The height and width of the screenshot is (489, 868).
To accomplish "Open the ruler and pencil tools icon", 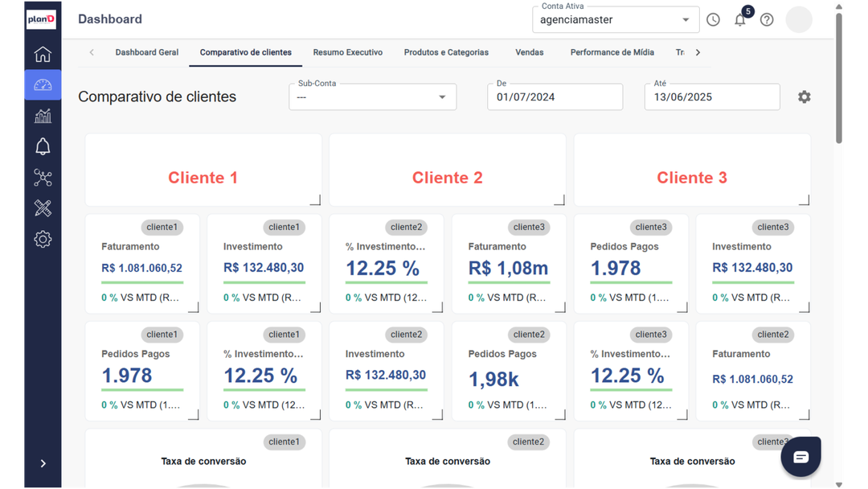I will 43,208.
